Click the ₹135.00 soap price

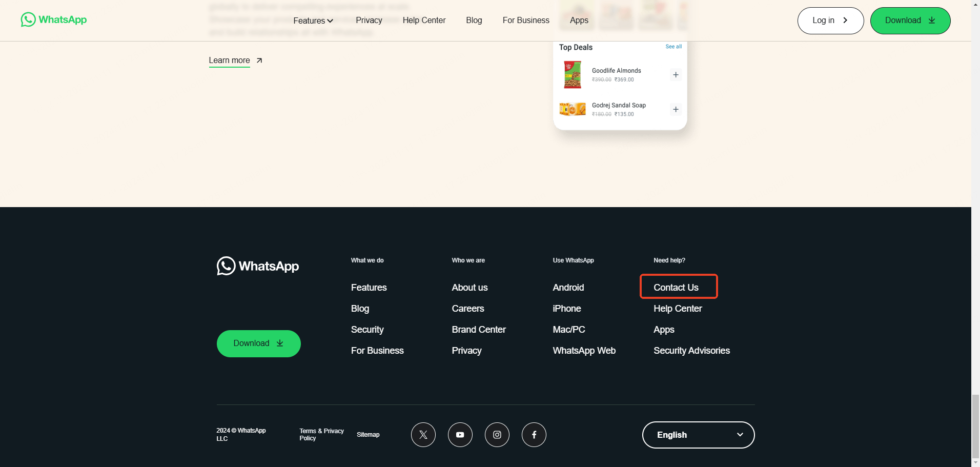point(624,114)
